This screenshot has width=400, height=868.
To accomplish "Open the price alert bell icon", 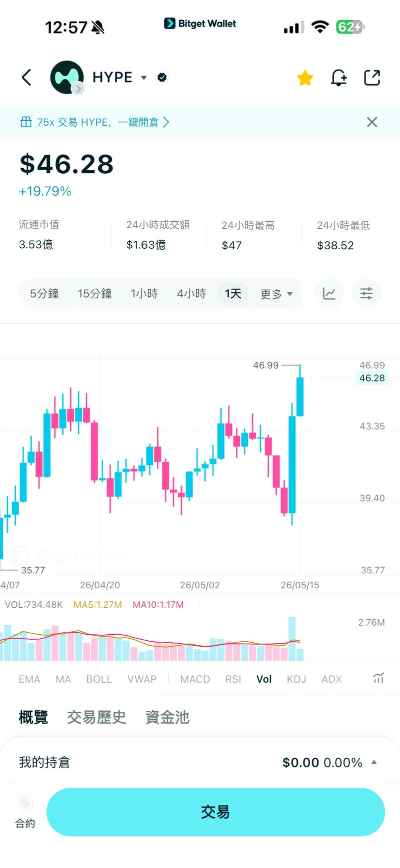I will (338, 78).
